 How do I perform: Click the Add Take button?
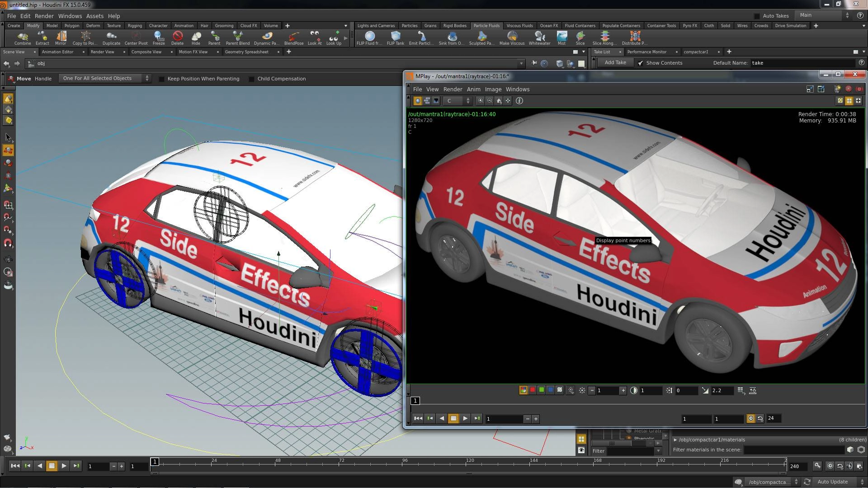coord(615,63)
